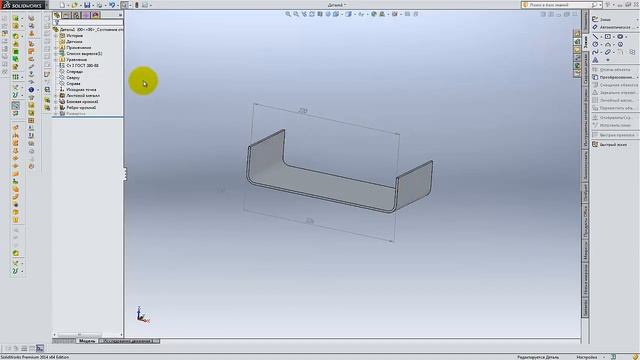Click Смещение объектов offset command

click(x=615, y=85)
